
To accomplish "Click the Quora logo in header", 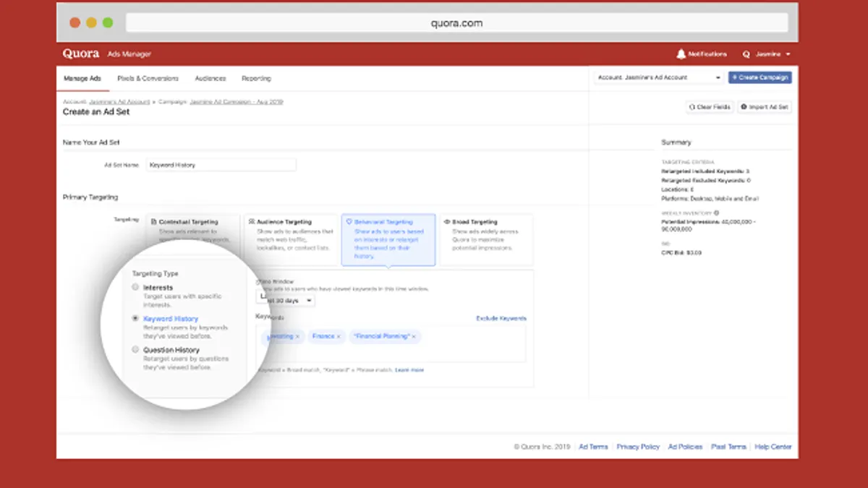I will point(80,54).
